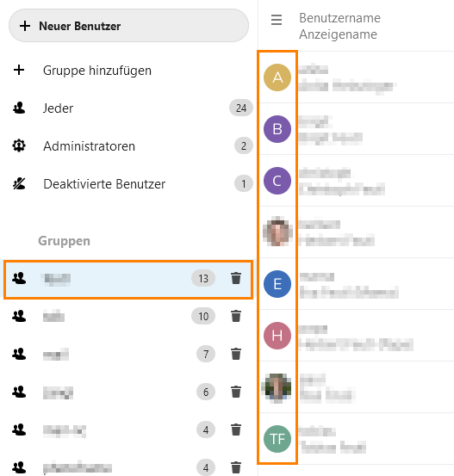Click the Neuer Benutzer button
This screenshot has width=454, height=476.
[x=128, y=26]
